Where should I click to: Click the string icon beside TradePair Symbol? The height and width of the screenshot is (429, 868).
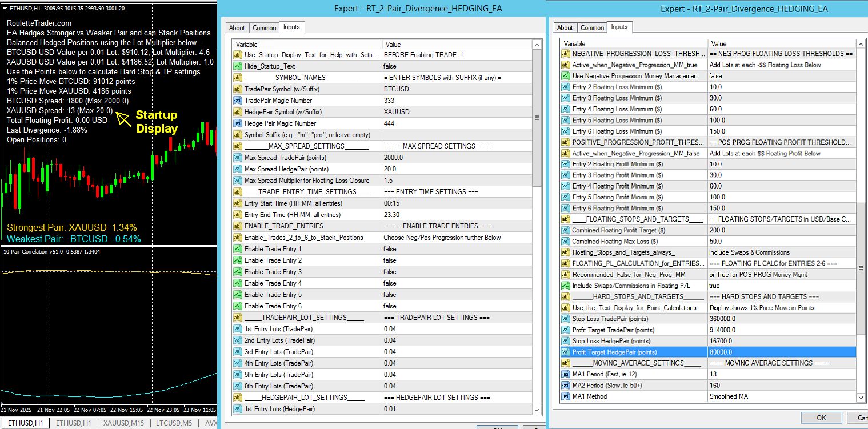tap(238, 89)
